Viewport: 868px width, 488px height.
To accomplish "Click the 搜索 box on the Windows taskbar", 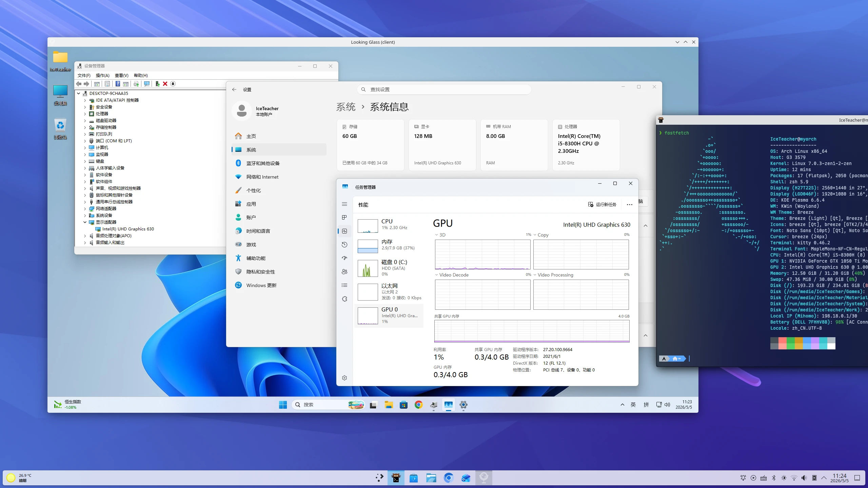I will [x=328, y=405].
